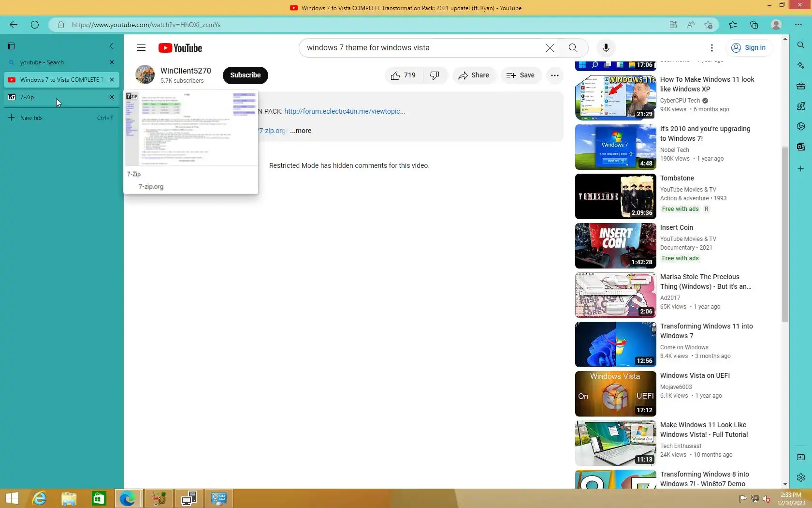812x508 pixels.
Task: Go back using the browser back arrow
Action: 14,25
